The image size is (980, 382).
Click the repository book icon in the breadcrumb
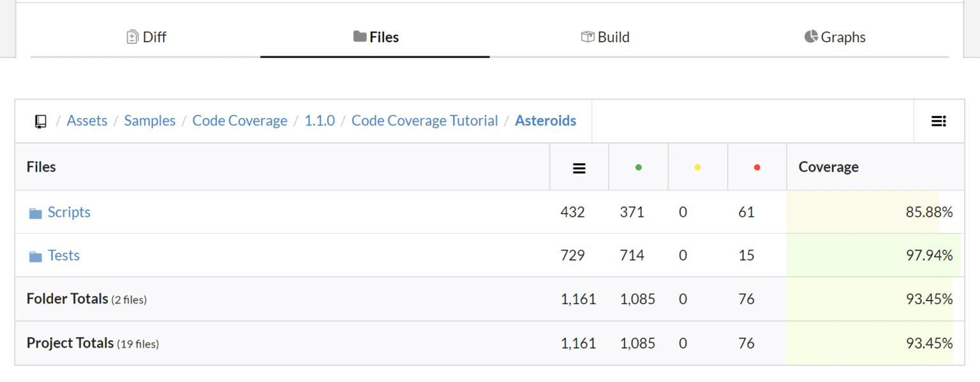click(x=40, y=121)
